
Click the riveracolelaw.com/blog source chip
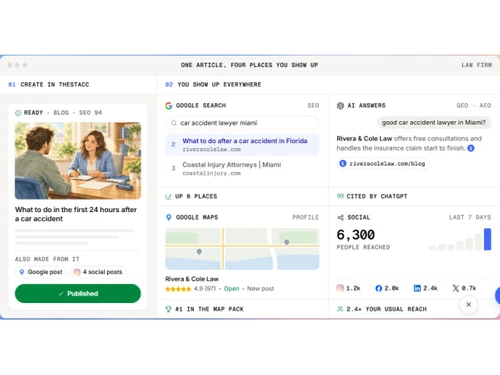pos(383,163)
